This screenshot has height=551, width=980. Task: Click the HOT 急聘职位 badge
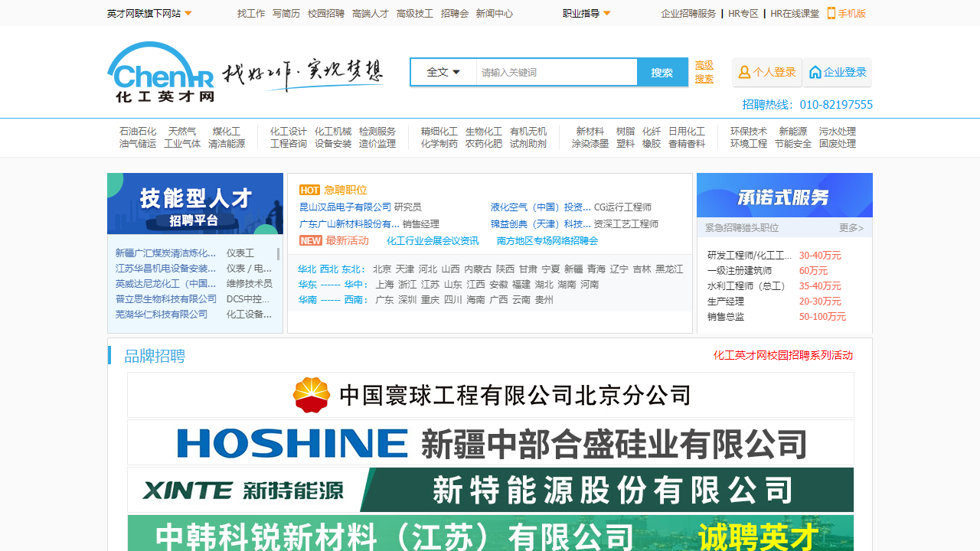click(309, 191)
